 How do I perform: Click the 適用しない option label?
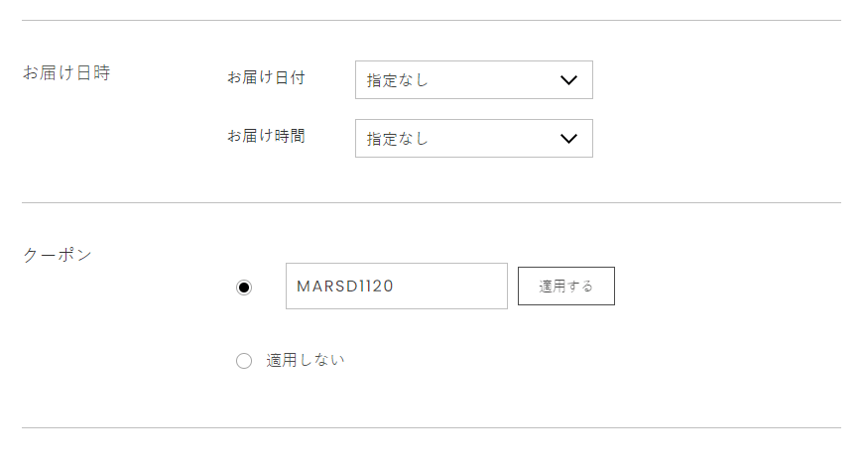[x=306, y=360]
